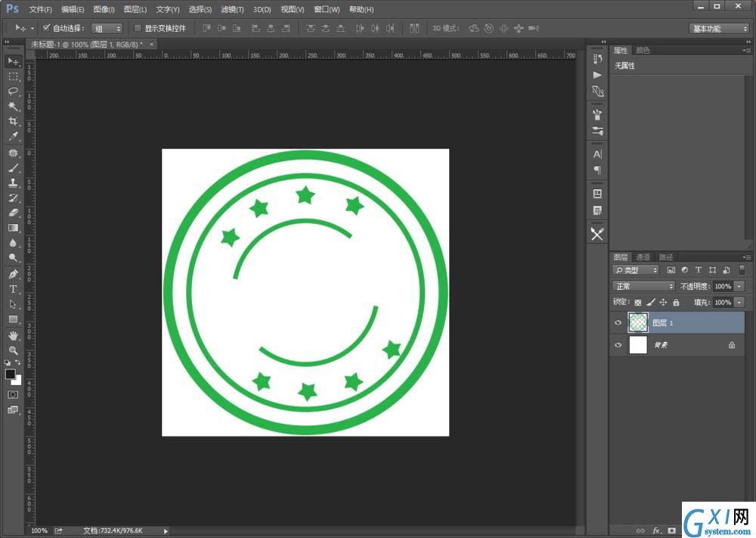Select the Pen tool
Screen dimensions: 756x538
coord(13,274)
